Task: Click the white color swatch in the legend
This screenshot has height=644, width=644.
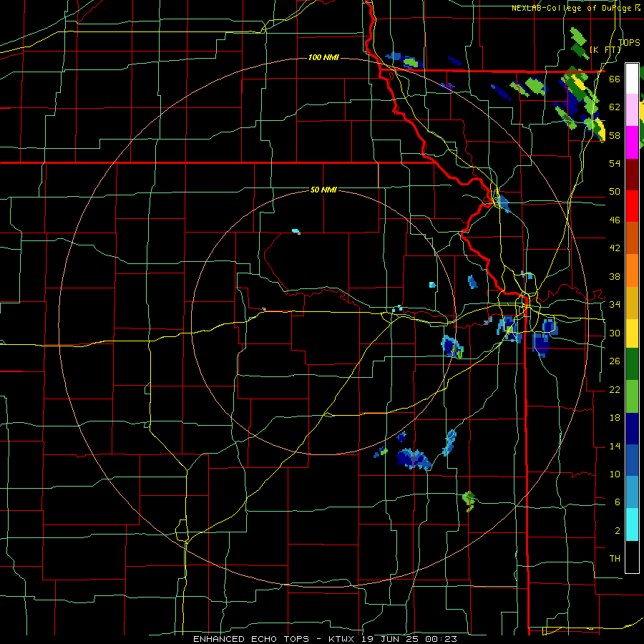Action: (x=632, y=79)
